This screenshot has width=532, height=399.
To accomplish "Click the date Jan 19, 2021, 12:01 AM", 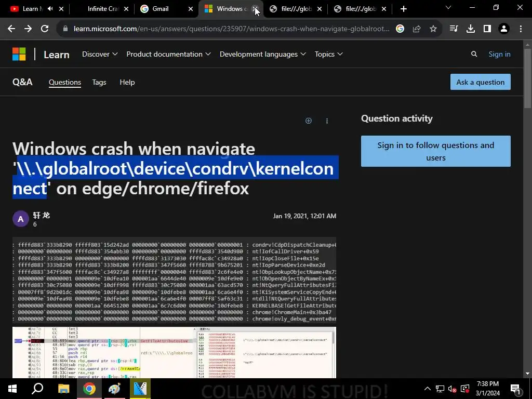I will click(x=304, y=216).
